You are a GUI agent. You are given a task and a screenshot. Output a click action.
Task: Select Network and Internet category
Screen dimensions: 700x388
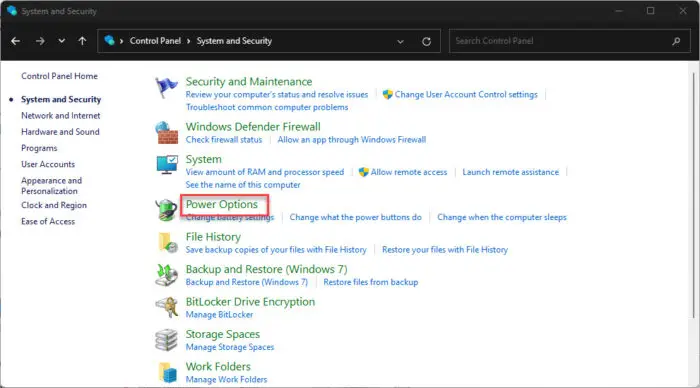tap(61, 116)
